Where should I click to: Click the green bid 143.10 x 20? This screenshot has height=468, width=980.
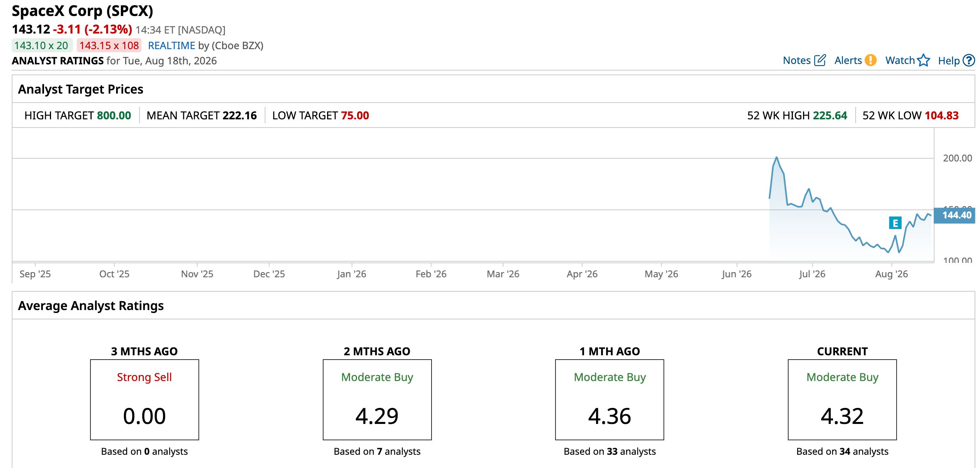(42, 46)
